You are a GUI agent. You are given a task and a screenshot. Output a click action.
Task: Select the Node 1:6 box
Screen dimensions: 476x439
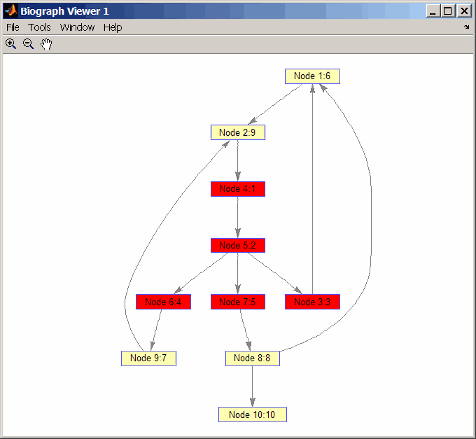[312, 76]
